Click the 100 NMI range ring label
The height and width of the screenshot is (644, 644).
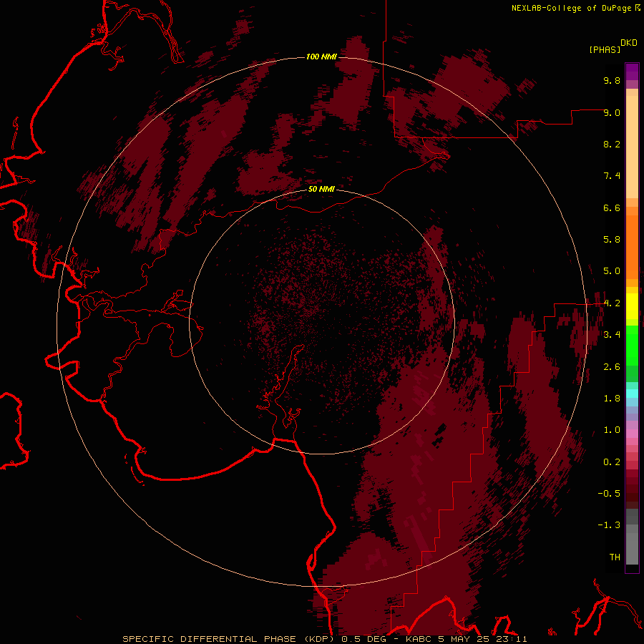tap(321, 57)
